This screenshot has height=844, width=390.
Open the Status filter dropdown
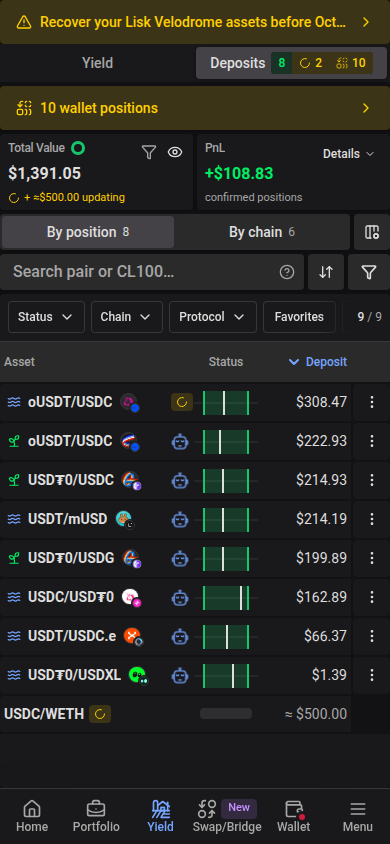click(x=46, y=317)
